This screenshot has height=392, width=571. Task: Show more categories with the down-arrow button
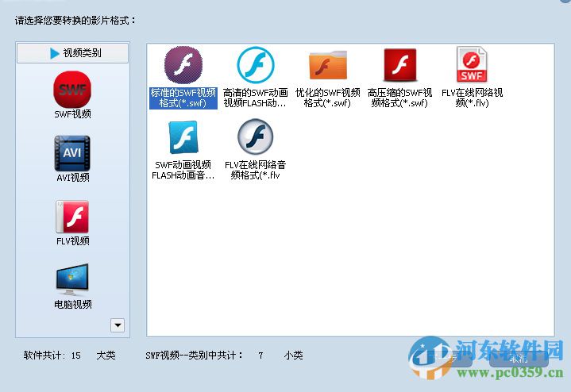pos(118,325)
